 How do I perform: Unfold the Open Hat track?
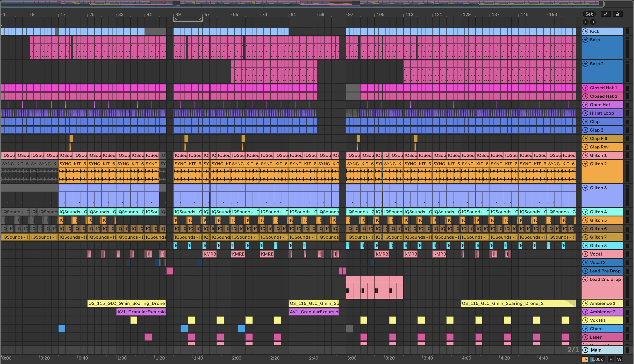[585, 105]
